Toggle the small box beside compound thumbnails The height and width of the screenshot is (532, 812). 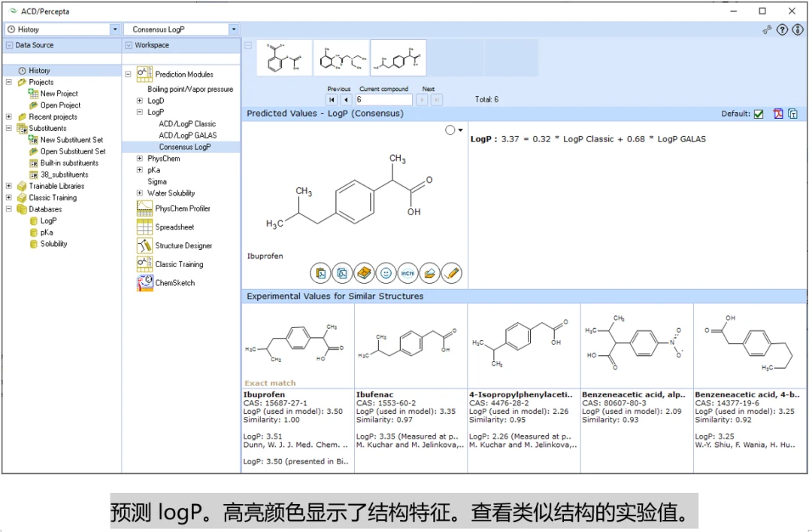coord(248,45)
